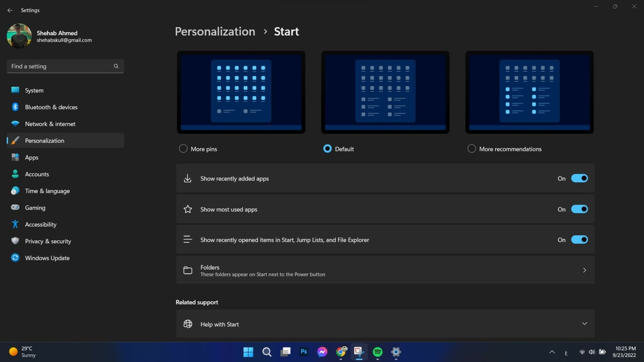
Task: Open the Windows Start button on taskbar
Action: coord(248,352)
